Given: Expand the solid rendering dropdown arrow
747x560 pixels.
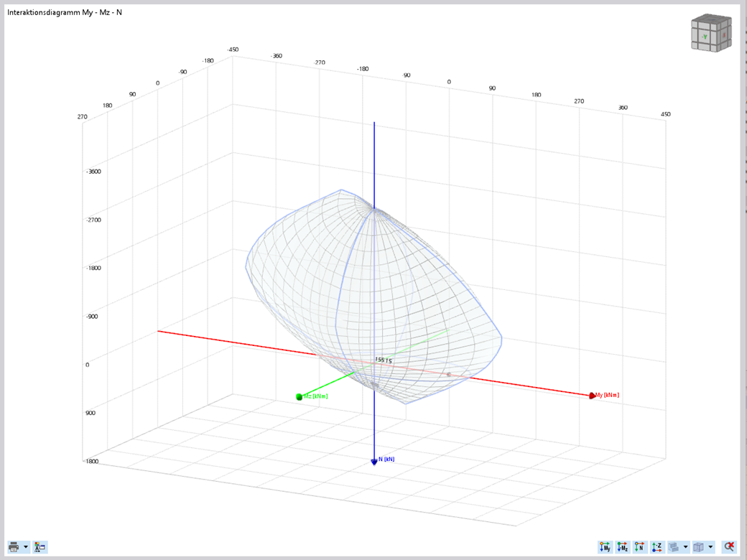Looking at the screenshot, I should pyautogui.click(x=685, y=546).
